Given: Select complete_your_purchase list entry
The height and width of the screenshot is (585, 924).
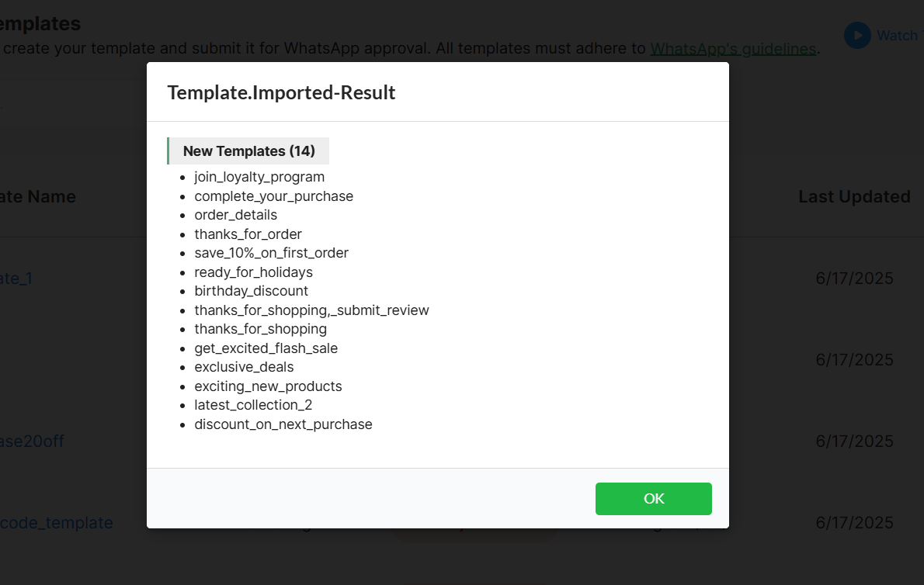Looking at the screenshot, I should coord(274,196).
